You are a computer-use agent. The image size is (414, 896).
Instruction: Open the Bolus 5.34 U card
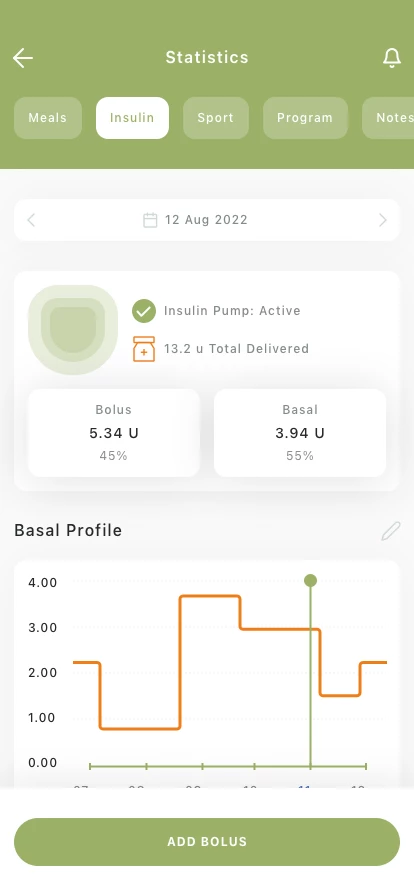point(114,433)
